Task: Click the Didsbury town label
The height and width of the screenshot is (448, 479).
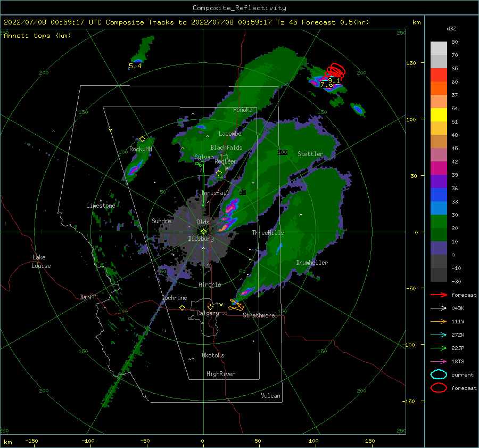Action: tap(201, 239)
